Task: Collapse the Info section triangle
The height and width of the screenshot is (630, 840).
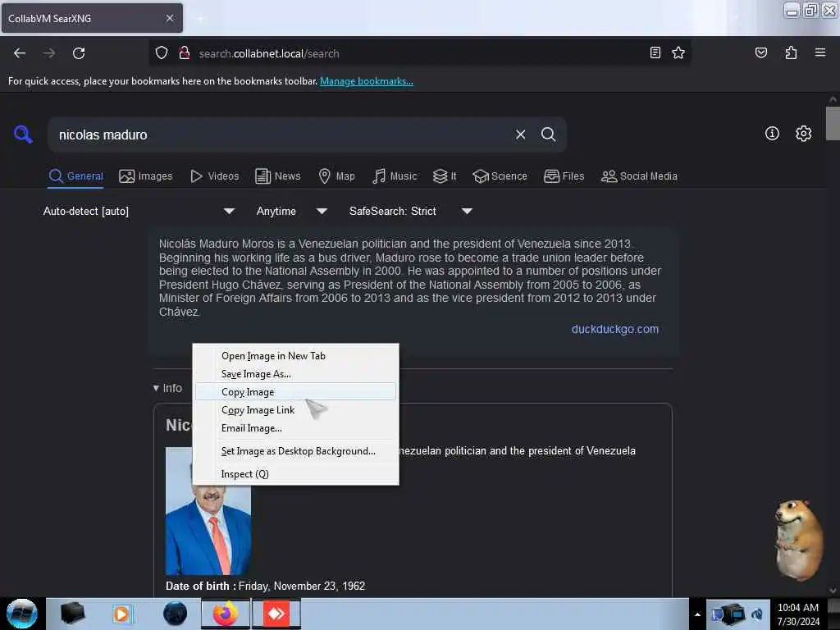Action: coord(156,388)
